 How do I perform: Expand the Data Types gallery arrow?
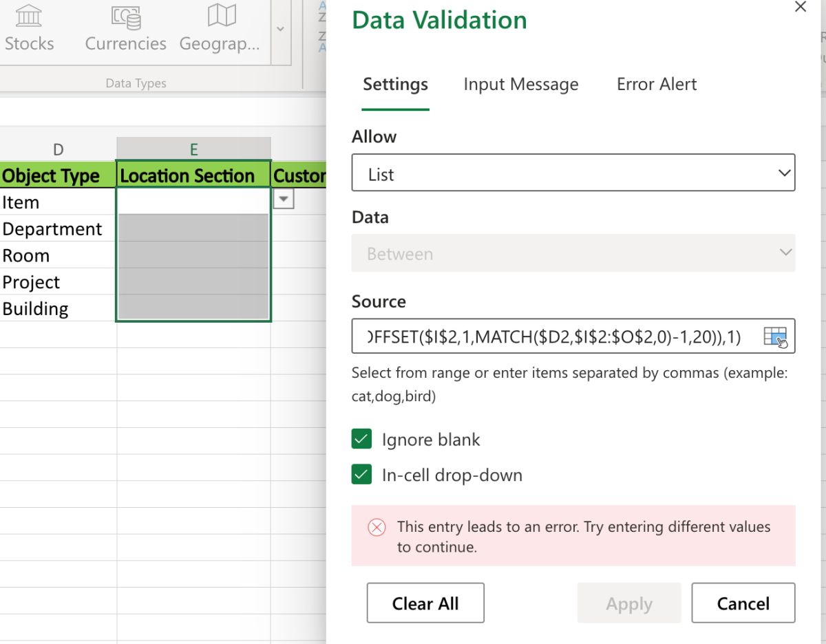[x=280, y=29]
